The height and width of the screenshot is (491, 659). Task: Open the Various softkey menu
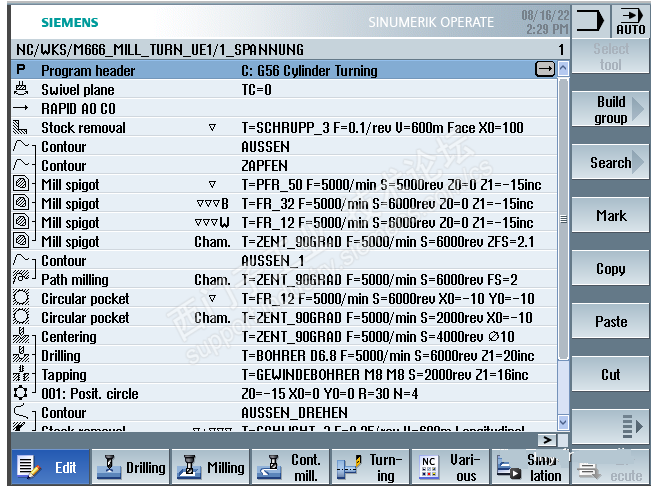click(x=450, y=467)
